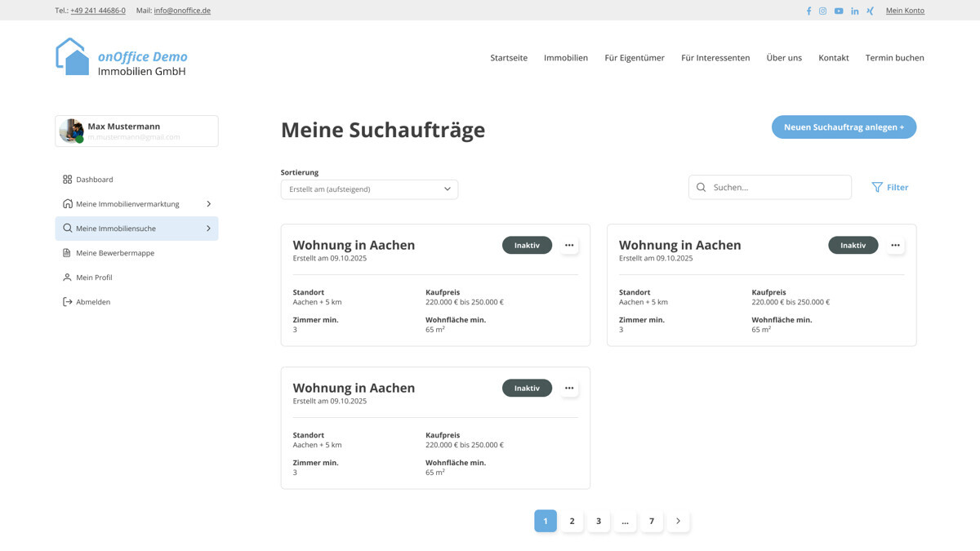
Task: Open the Kontakt menu item
Action: tap(833, 58)
